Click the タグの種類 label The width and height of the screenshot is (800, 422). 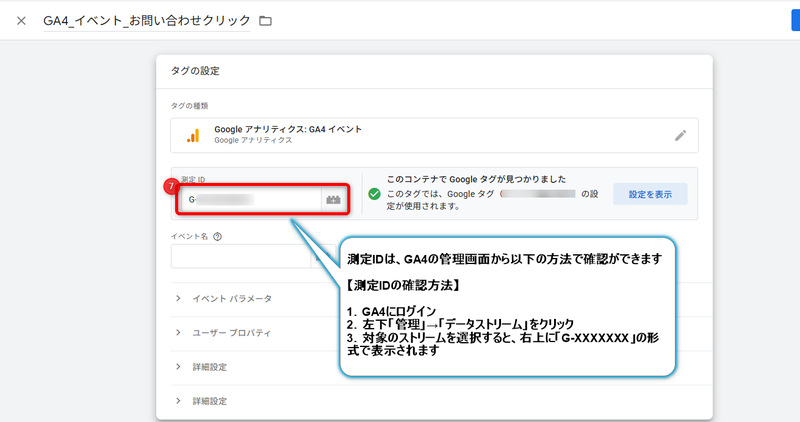189,106
